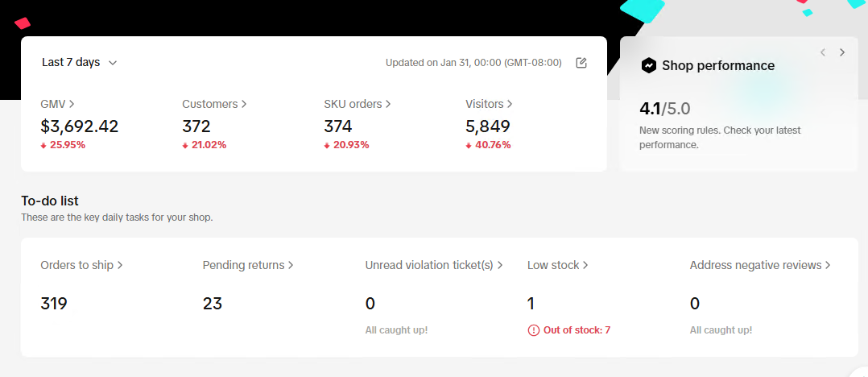
Task: Click the Out of stock: 7 alert
Action: pyautogui.click(x=569, y=330)
